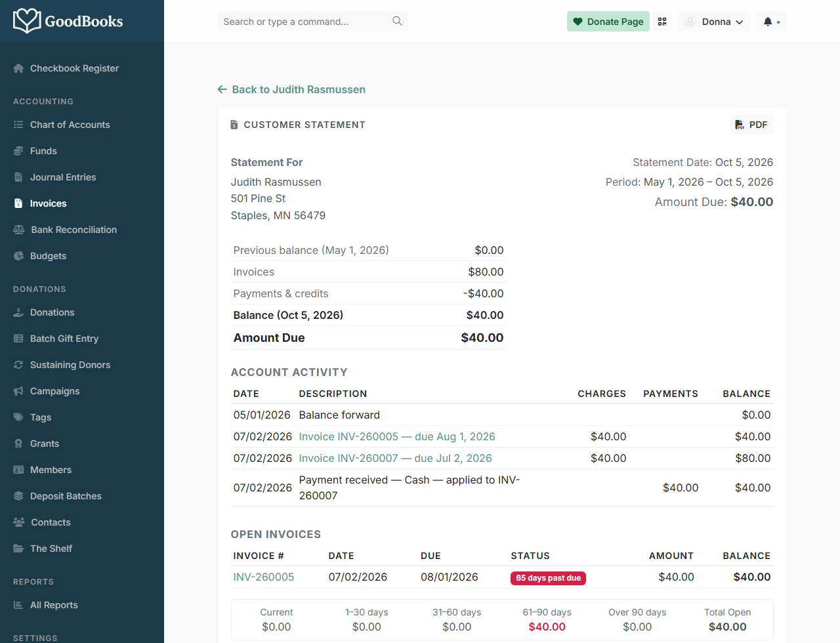The height and width of the screenshot is (643, 840).
Task: Click the home icon beside Checkbook Register
Action: [x=18, y=68]
